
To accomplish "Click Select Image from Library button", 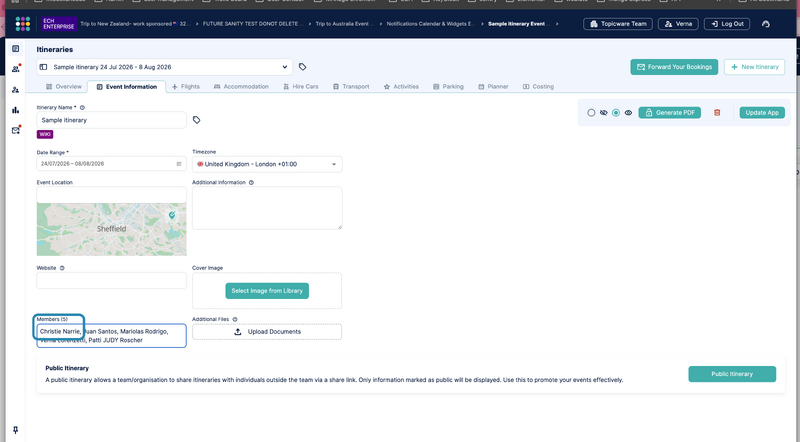I will (x=267, y=291).
